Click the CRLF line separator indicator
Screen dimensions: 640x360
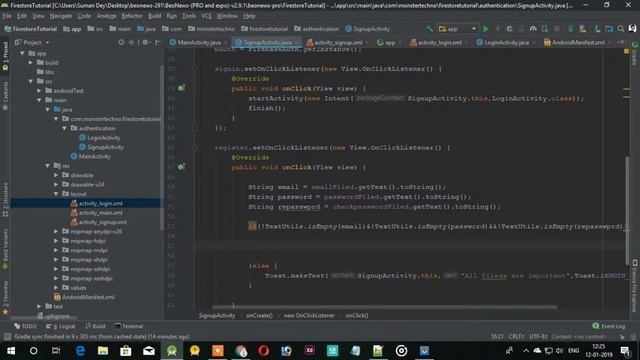coord(516,337)
